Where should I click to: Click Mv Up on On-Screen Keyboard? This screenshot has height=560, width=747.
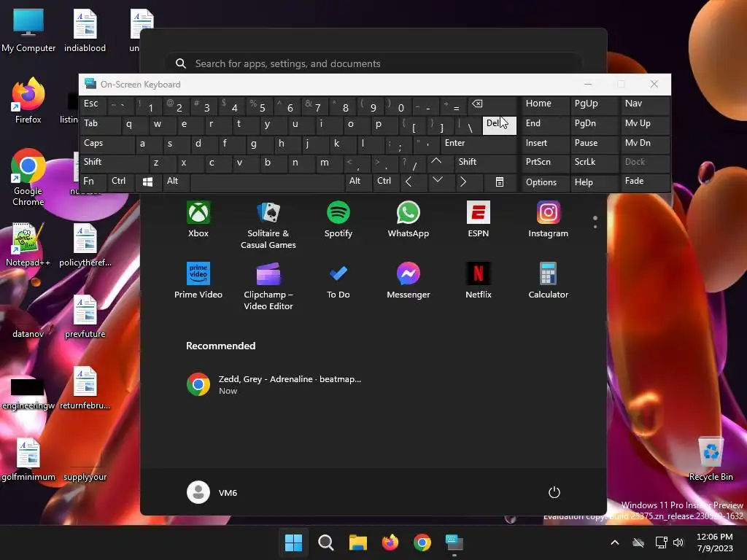click(x=645, y=125)
